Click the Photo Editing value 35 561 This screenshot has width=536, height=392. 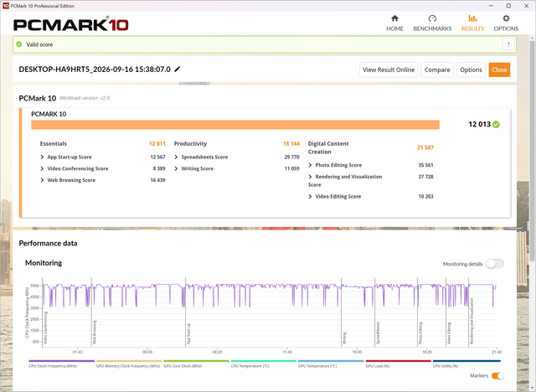425,165
